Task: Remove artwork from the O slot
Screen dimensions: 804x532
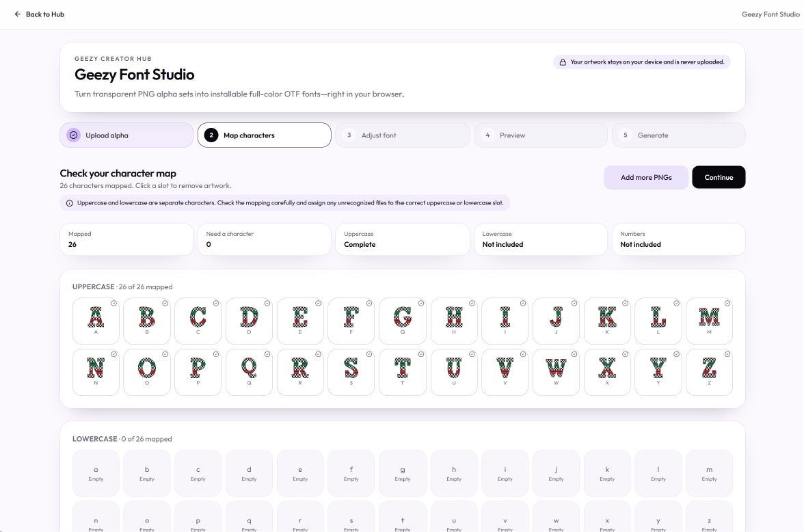Action: pos(147,372)
